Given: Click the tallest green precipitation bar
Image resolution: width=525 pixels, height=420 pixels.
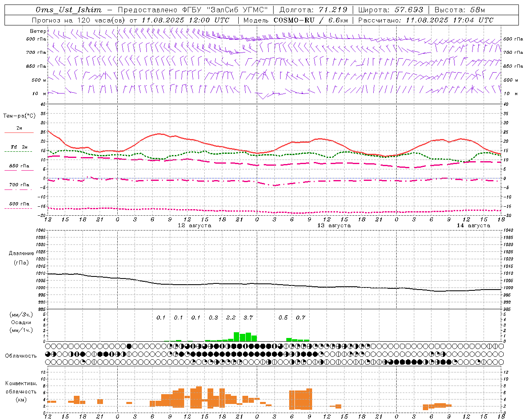Looking at the screenshot, I should point(237,337).
